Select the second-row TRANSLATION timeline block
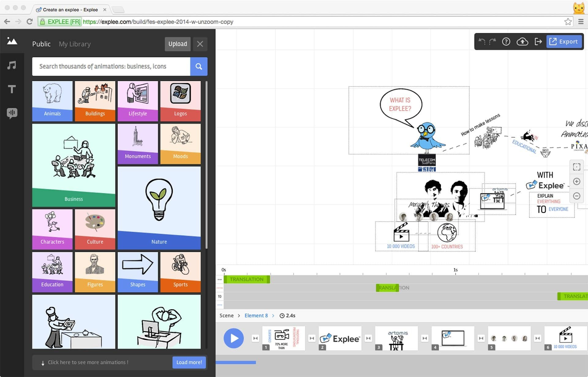This screenshot has width=588, height=377. pos(387,288)
